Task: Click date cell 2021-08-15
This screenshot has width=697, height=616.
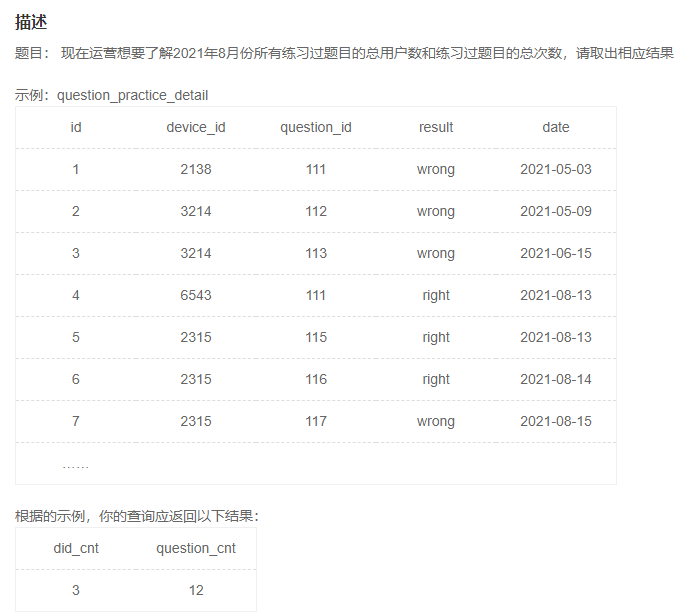Action: click(556, 421)
